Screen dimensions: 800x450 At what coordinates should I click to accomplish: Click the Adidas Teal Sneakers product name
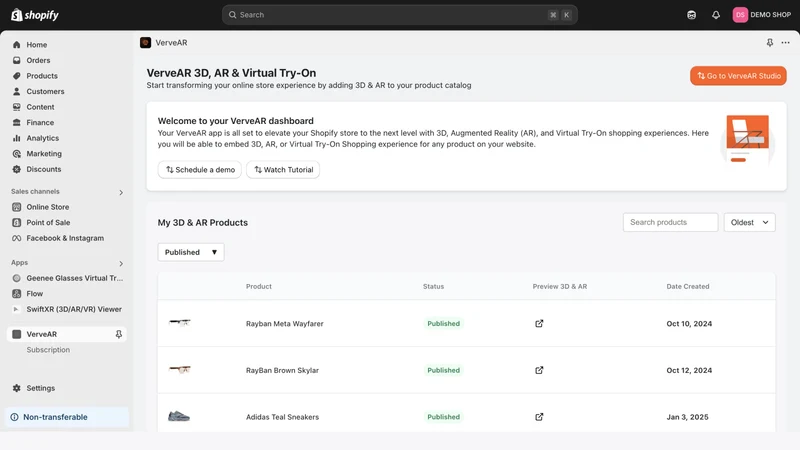282,417
